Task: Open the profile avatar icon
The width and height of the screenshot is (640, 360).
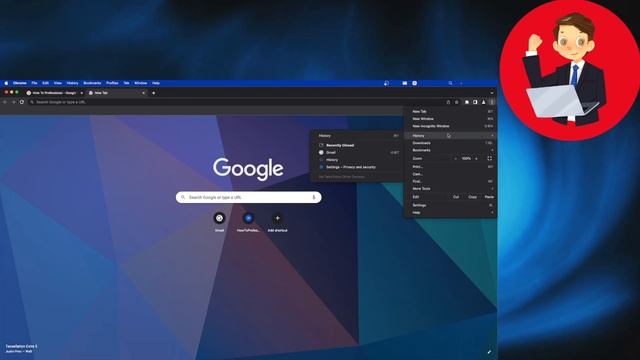Action: point(484,102)
